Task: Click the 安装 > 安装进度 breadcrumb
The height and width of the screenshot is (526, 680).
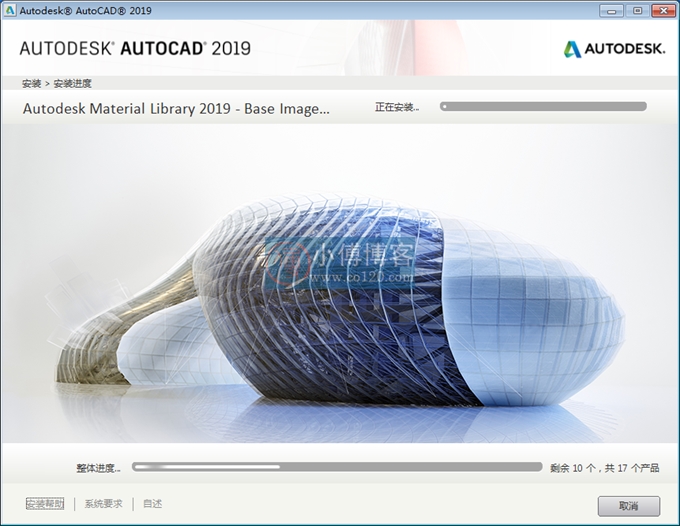Action: point(57,84)
